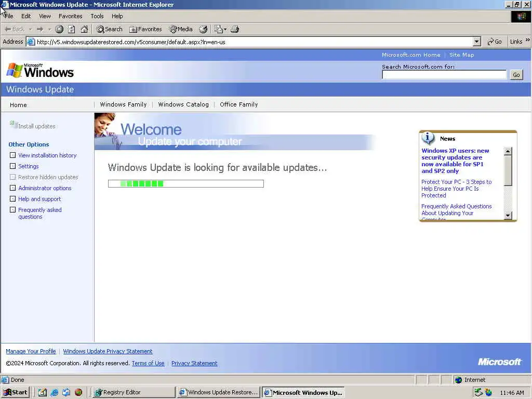Click the Forward arrow icon
This screenshot has width=532, height=399.
pyautogui.click(x=40, y=29)
